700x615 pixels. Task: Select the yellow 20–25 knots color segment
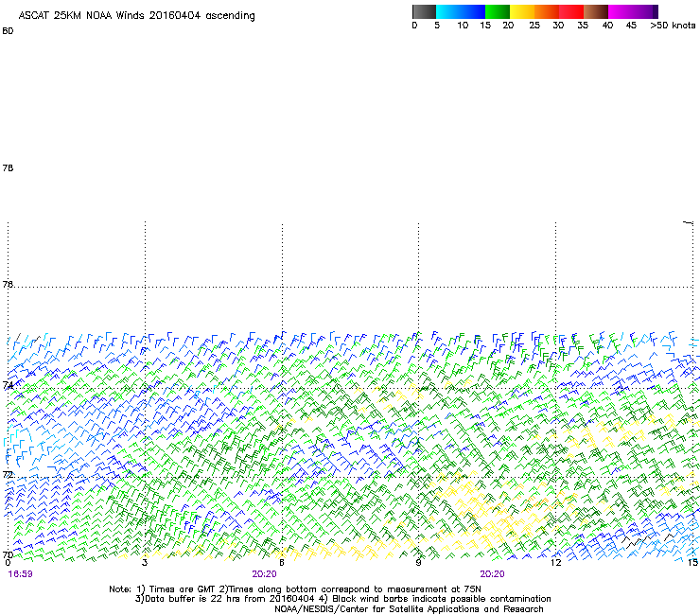click(522, 11)
